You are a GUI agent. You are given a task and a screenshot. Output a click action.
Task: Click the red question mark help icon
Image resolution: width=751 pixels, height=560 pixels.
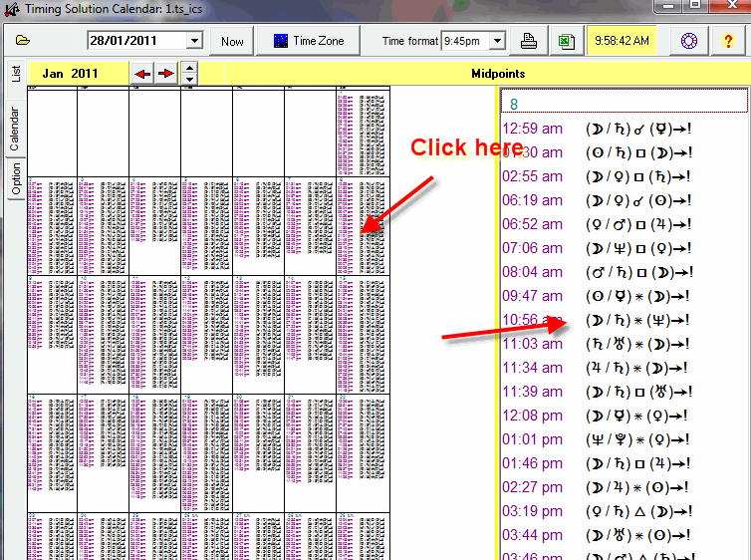point(728,41)
